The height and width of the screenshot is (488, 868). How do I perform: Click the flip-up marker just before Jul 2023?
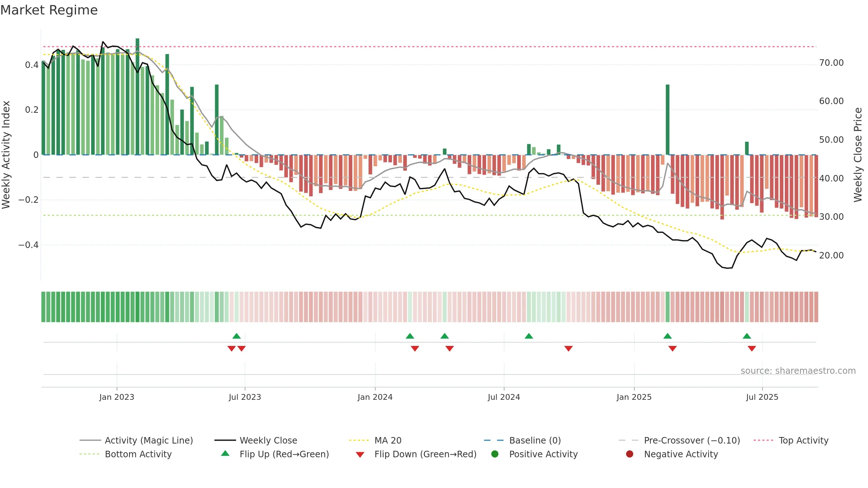237,336
